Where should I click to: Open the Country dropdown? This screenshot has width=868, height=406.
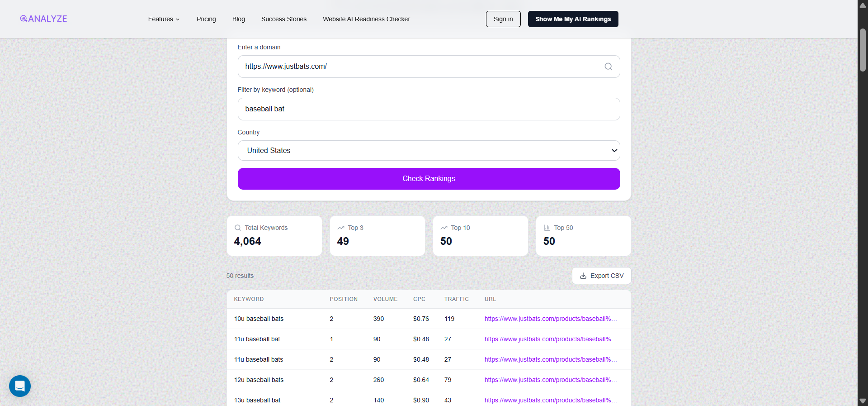tap(429, 151)
